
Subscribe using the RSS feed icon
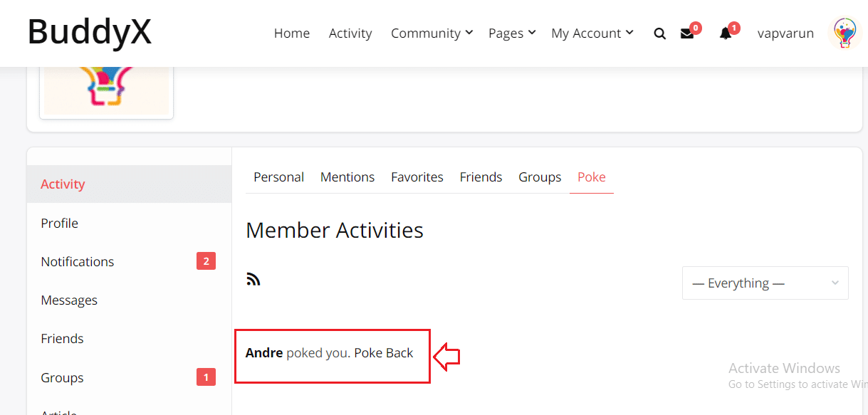click(x=253, y=278)
